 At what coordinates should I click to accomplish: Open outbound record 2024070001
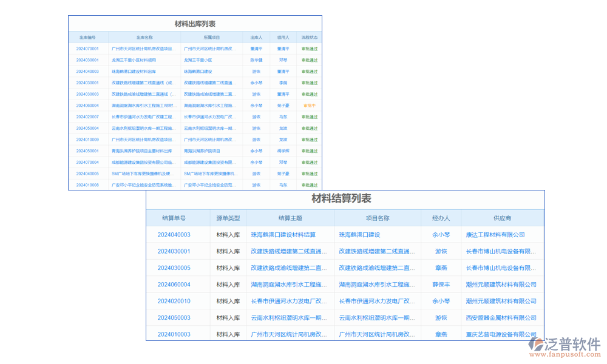click(x=87, y=49)
